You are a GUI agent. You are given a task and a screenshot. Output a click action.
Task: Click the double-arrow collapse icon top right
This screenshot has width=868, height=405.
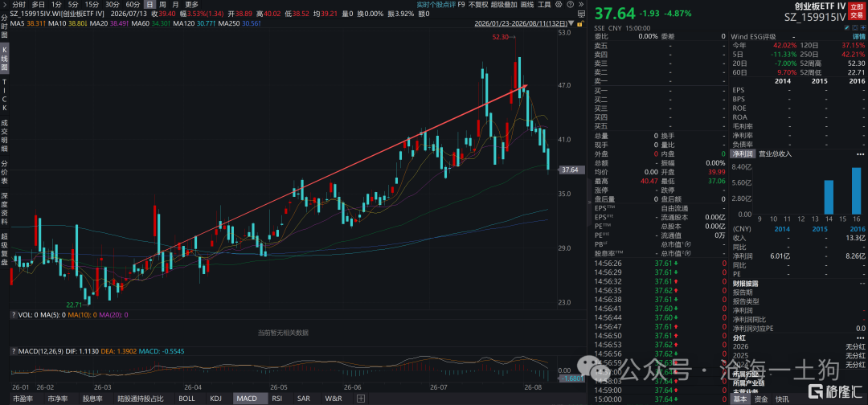581,5
